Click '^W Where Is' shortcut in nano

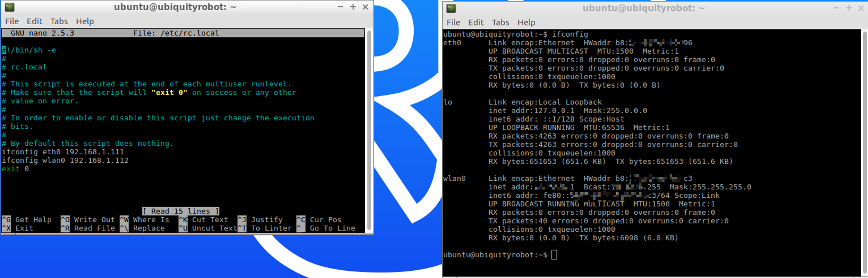point(145,220)
